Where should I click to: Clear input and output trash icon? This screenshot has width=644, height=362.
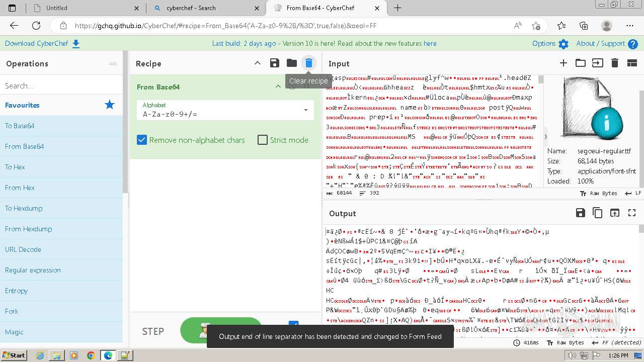coord(615,63)
